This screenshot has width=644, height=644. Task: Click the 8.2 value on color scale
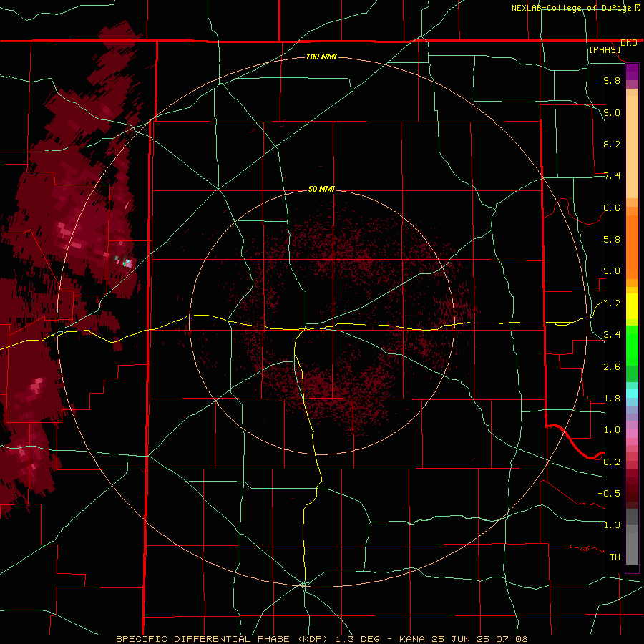point(612,144)
